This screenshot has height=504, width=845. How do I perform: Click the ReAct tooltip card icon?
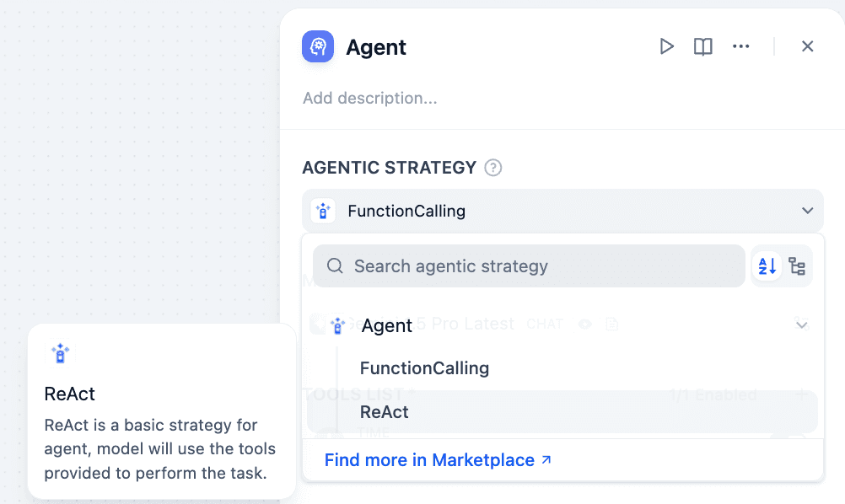tap(60, 354)
